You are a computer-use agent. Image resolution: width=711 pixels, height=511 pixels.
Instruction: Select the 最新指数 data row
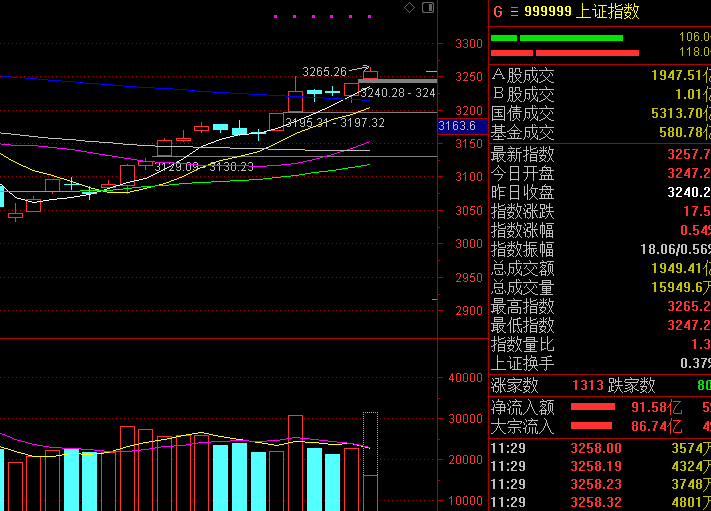click(600, 154)
